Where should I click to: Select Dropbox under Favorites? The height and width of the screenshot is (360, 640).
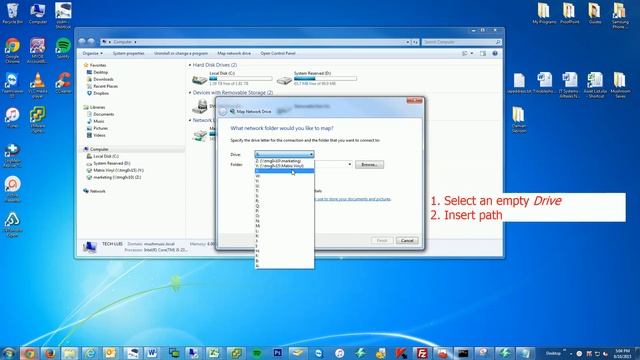click(101, 93)
